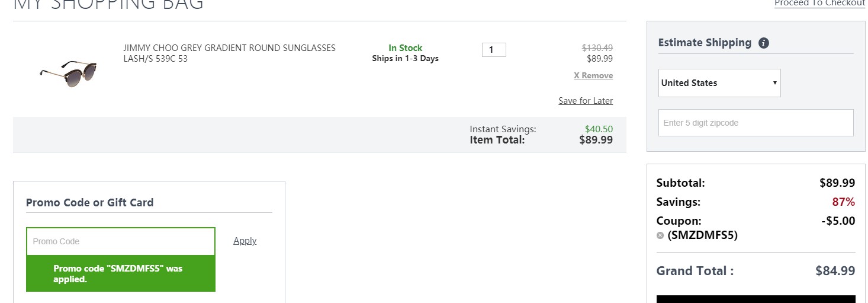Click the black checkout button below Grand Total

[x=756, y=299]
